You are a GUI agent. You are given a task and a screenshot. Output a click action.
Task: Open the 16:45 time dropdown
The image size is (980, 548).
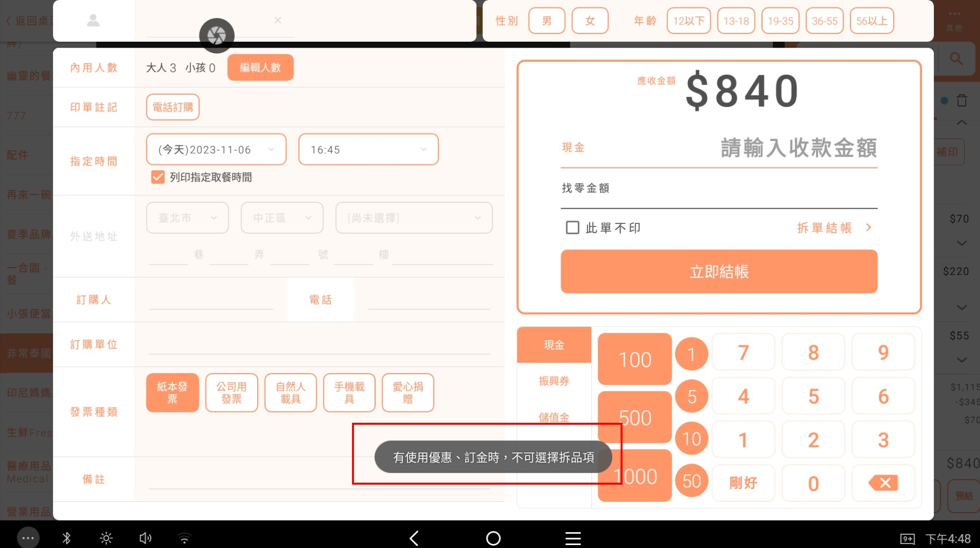tap(368, 149)
